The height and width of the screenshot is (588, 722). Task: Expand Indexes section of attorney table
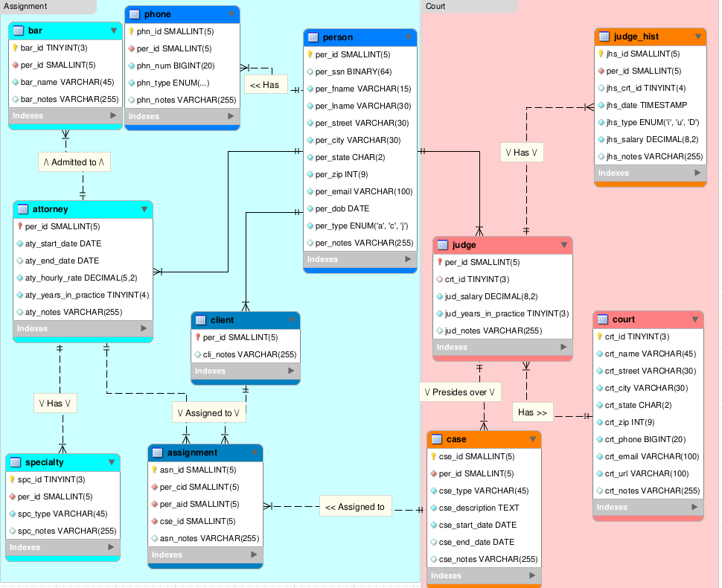coord(144,328)
